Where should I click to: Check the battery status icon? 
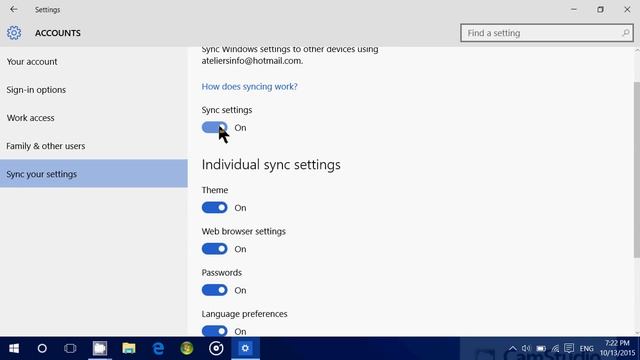coord(541,348)
